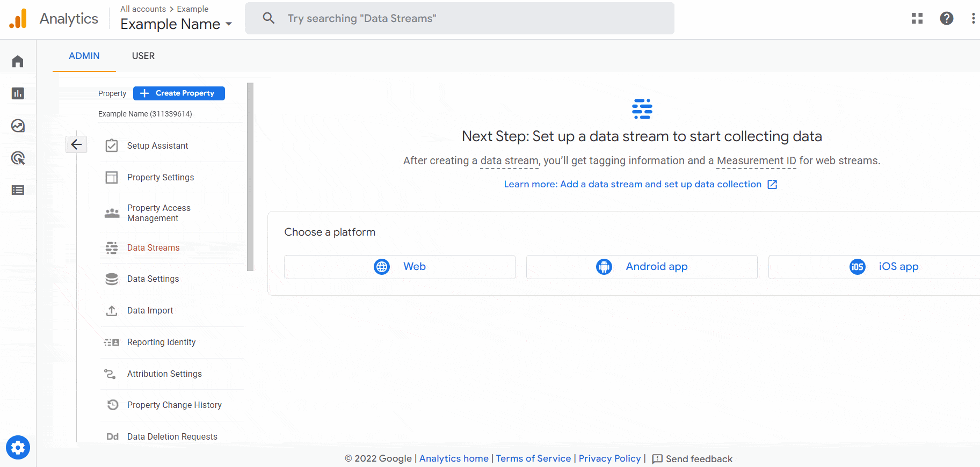Image resolution: width=980 pixels, height=467 pixels.
Task: Click the All accounts breadcrumb
Action: 143,9
